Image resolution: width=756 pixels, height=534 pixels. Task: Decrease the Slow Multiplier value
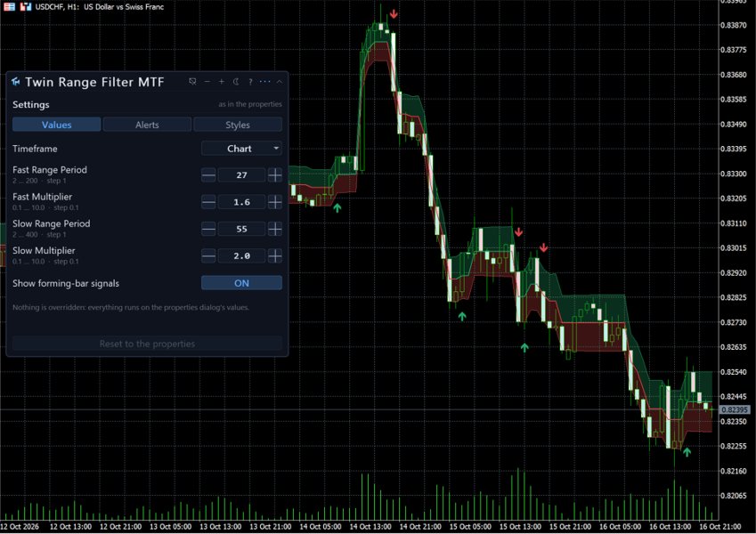point(208,256)
